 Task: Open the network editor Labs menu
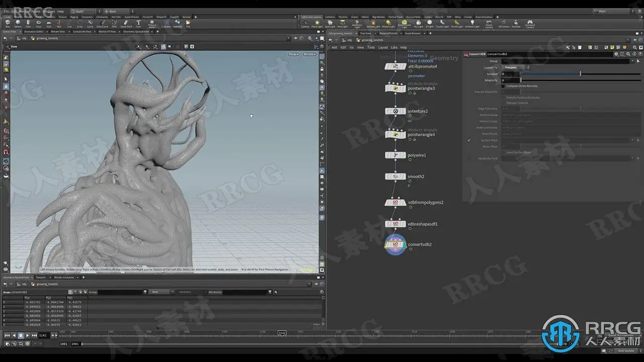tap(394, 47)
